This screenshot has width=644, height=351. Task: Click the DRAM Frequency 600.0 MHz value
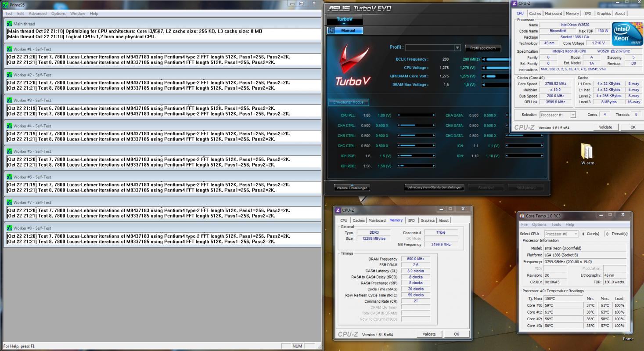pyautogui.click(x=415, y=259)
